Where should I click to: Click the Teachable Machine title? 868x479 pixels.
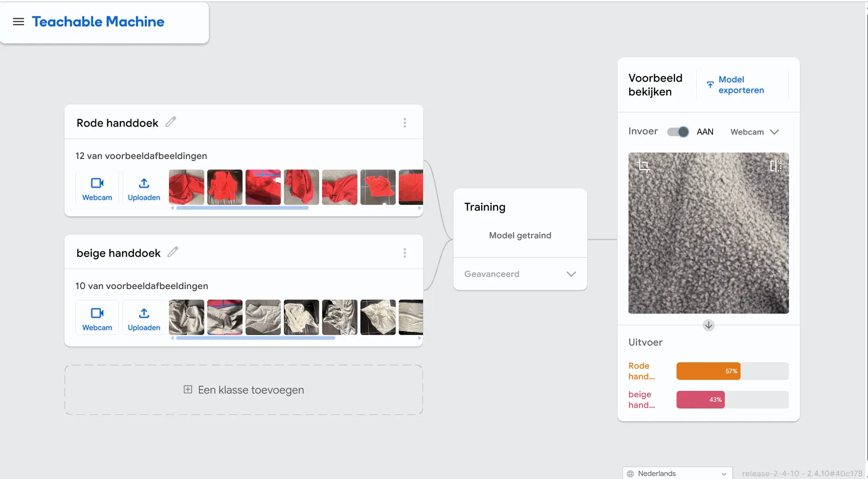(98, 22)
